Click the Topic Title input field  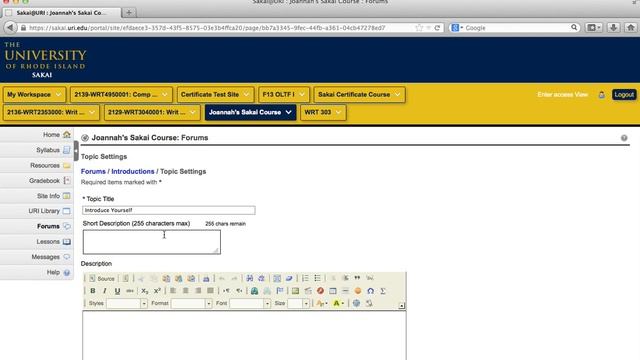(x=169, y=210)
